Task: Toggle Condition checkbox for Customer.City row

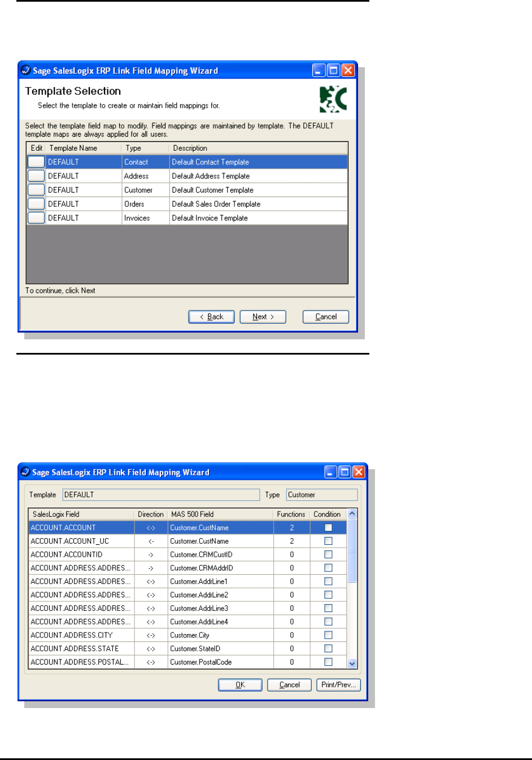Action: coord(328,635)
